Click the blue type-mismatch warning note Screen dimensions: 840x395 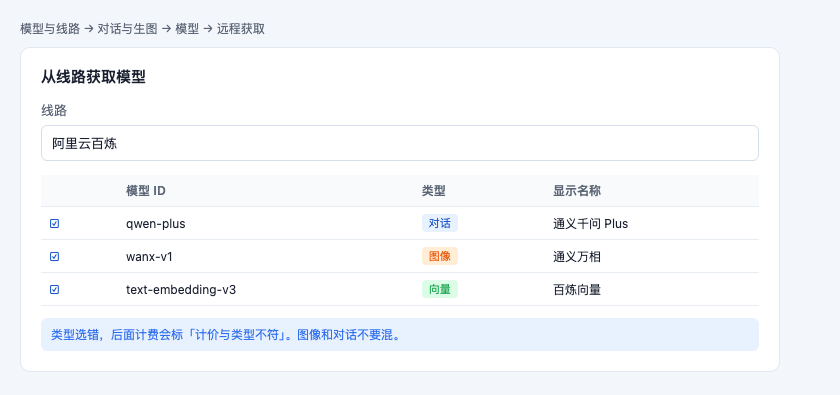coord(400,334)
